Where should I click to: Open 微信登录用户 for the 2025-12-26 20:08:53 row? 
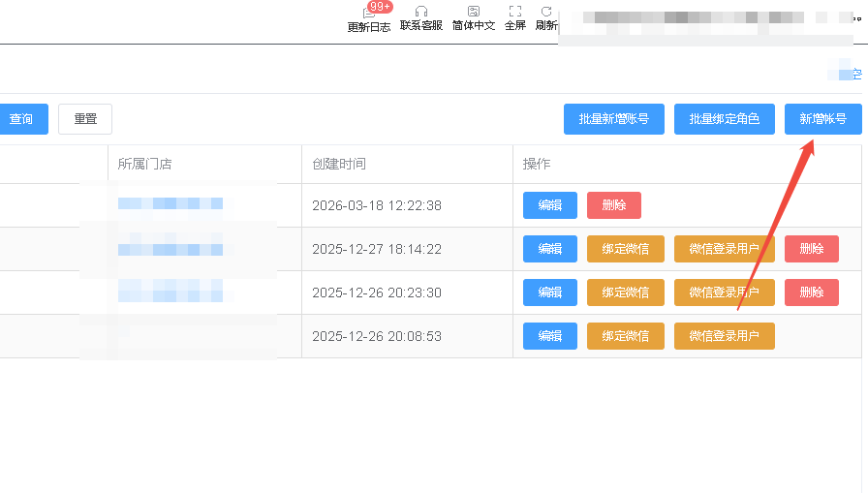point(724,336)
